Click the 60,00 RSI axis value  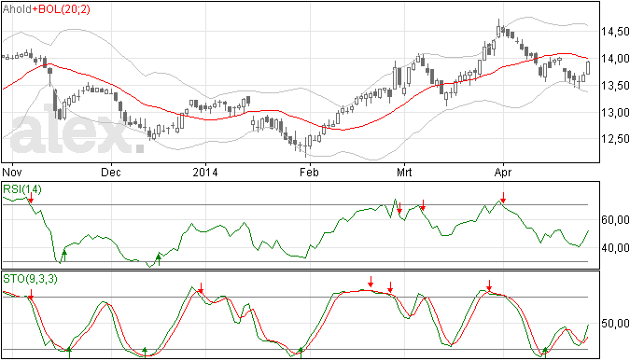(x=615, y=220)
